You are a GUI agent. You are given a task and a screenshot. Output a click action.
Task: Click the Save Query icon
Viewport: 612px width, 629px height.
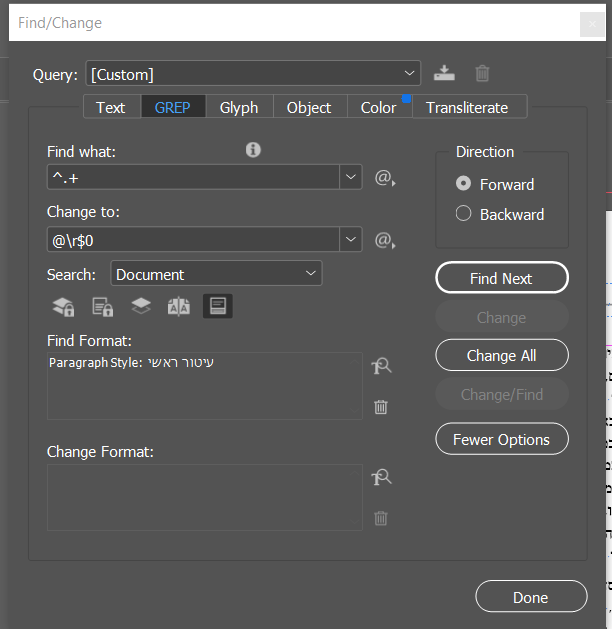click(x=444, y=73)
